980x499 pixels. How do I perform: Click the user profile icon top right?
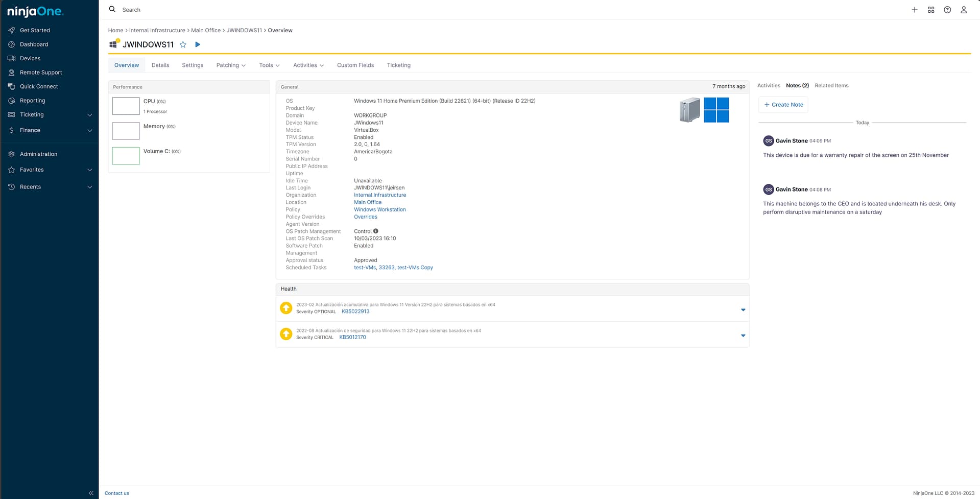click(x=963, y=10)
